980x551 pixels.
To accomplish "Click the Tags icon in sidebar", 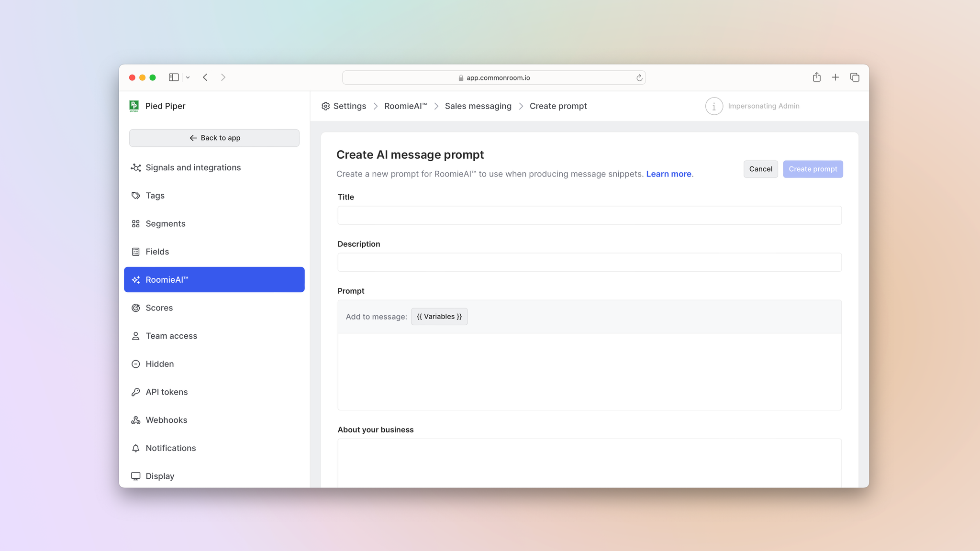I will click(x=136, y=196).
